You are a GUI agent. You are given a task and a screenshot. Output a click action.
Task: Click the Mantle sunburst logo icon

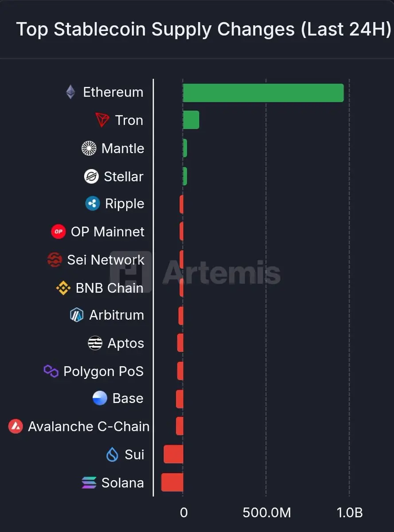(x=89, y=148)
